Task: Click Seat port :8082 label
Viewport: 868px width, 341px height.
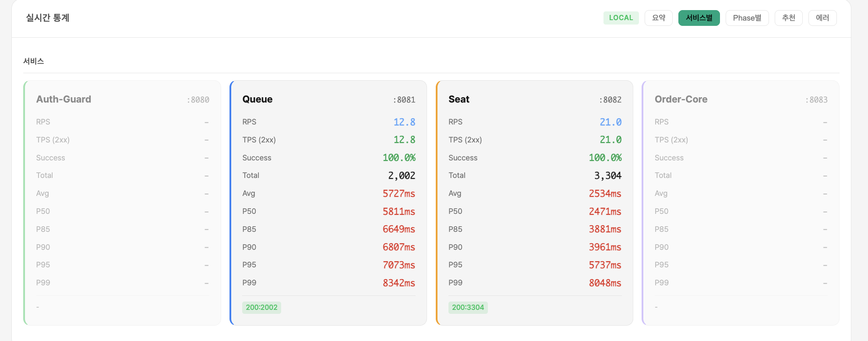Action: click(610, 100)
